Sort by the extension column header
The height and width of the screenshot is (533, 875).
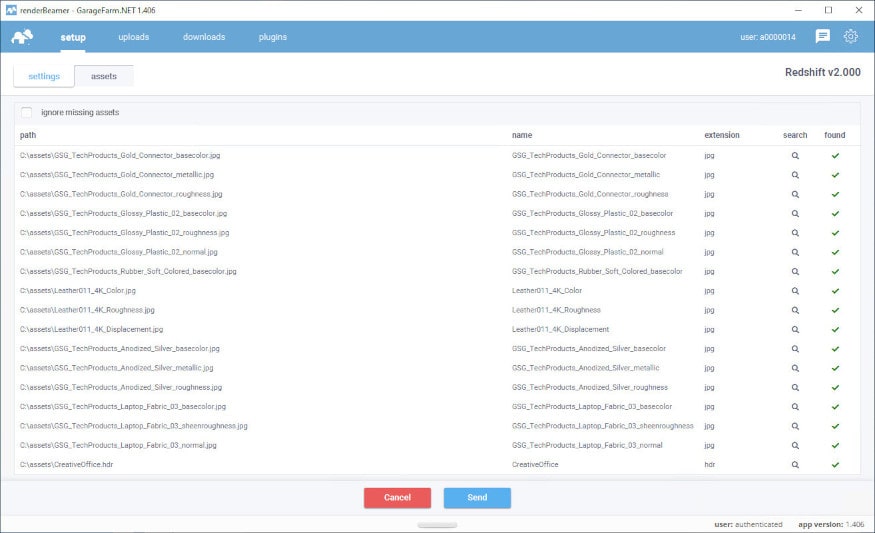(x=722, y=135)
